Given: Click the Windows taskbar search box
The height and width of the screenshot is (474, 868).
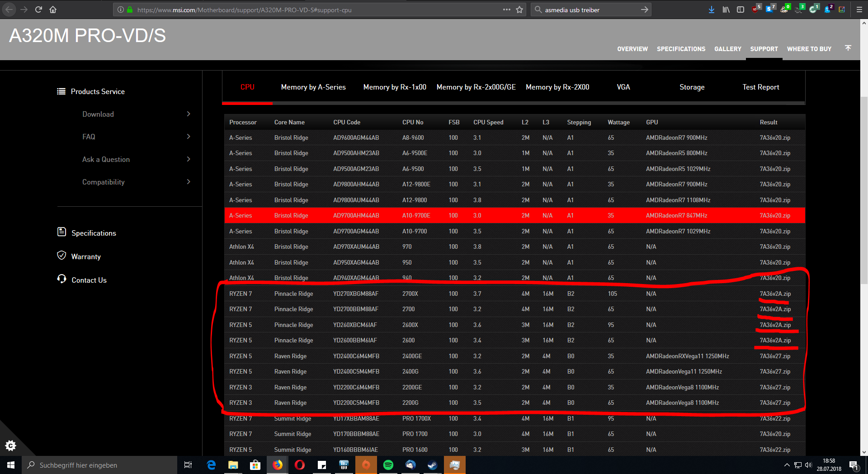Looking at the screenshot, I should (99, 465).
